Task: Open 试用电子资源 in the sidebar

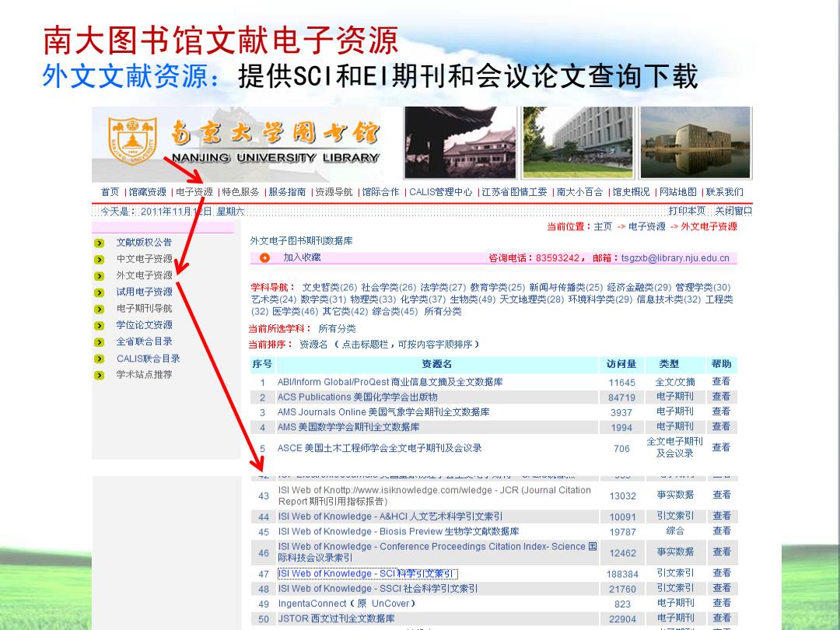Action: click(x=144, y=292)
